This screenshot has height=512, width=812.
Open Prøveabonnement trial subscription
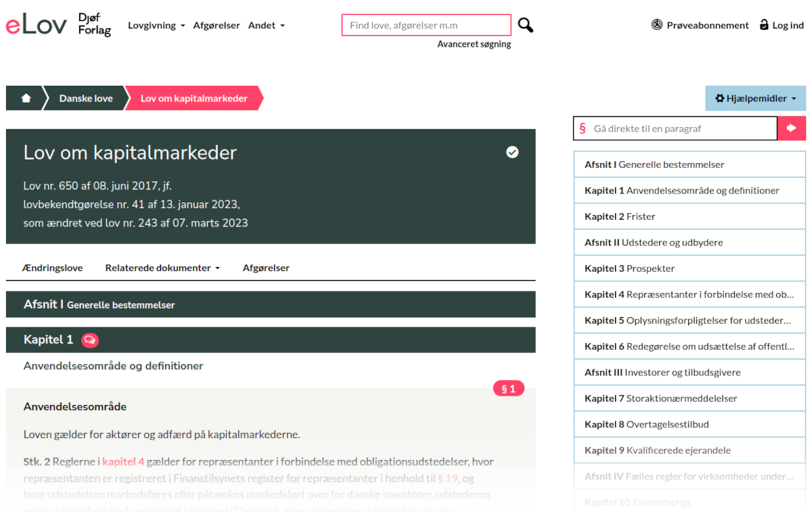(700, 25)
